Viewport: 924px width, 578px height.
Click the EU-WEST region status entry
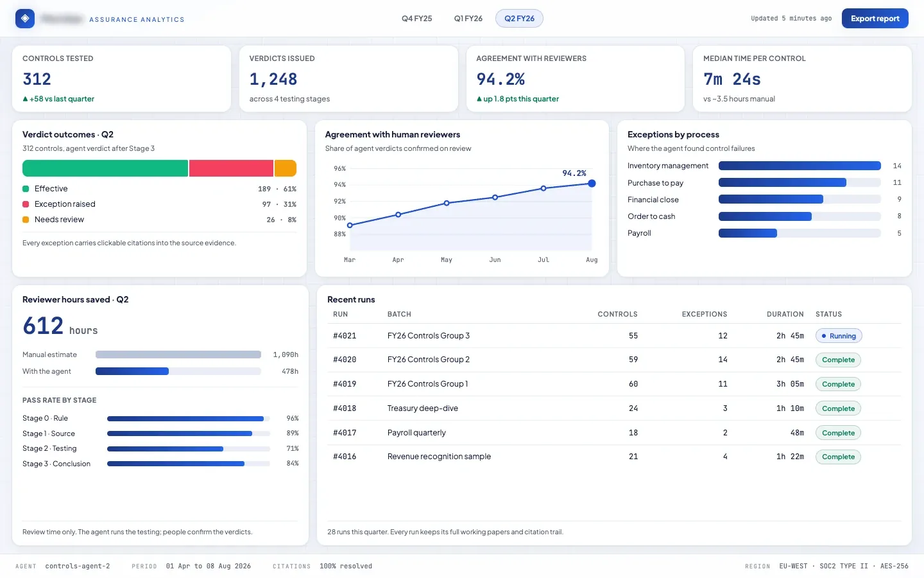point(793,566)
